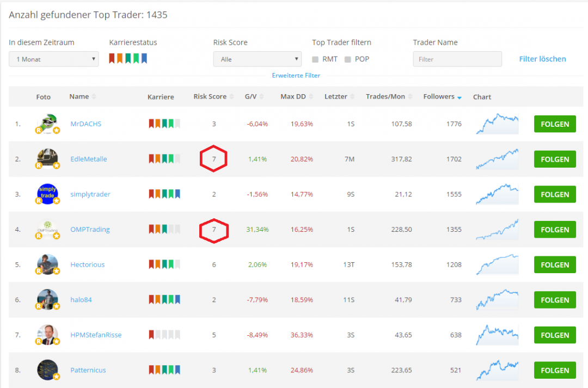The width and height of the screenshot is (588, 388).
Task: Focus the Trader Name filter field
Action: [x=457, y=59]
